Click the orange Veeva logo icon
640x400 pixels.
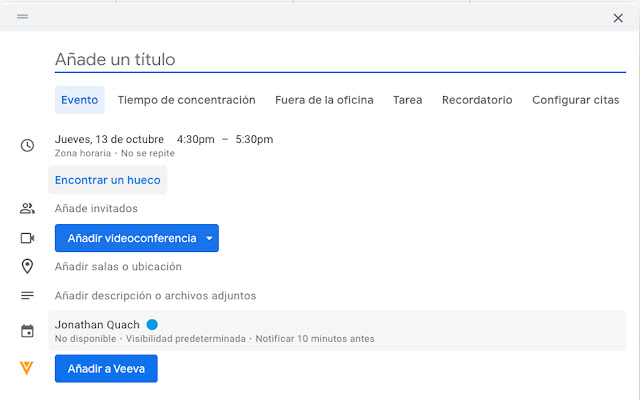[27, 368]
